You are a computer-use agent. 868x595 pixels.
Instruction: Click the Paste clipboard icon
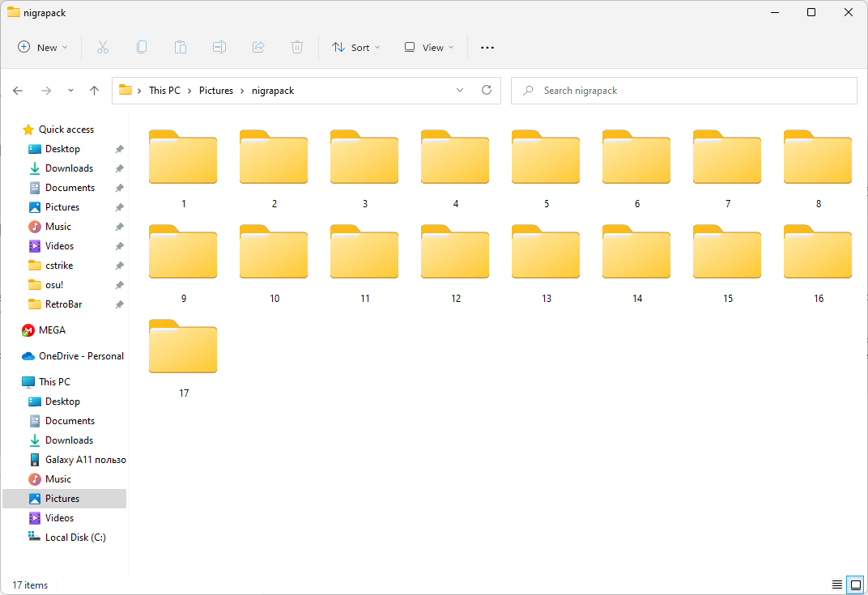(x=181, y=48)
